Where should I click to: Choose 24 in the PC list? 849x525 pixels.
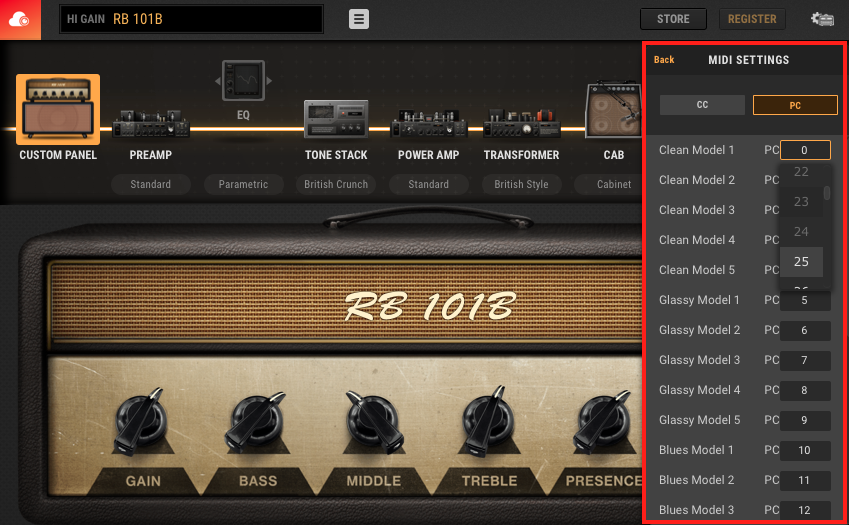801,232
